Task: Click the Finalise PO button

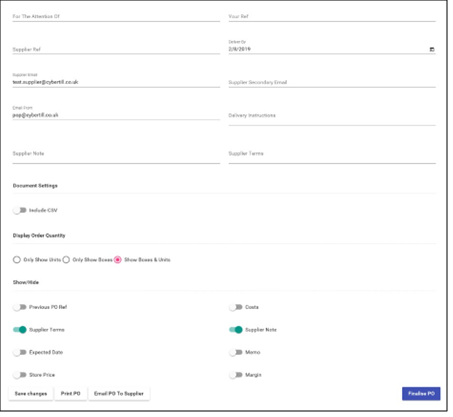Action: (421, 394)
